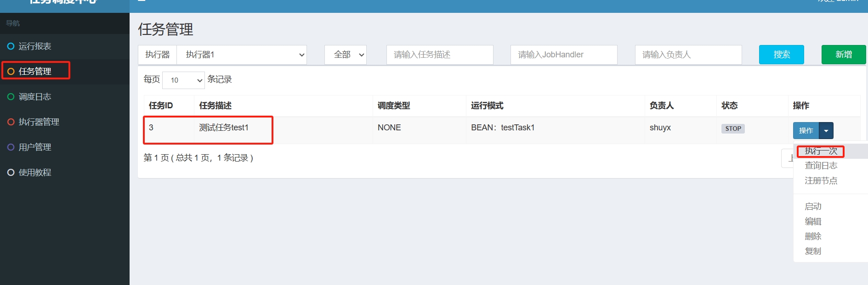Select 执行一次 from the operation menu
868x285 pixels.
point(821,151)
